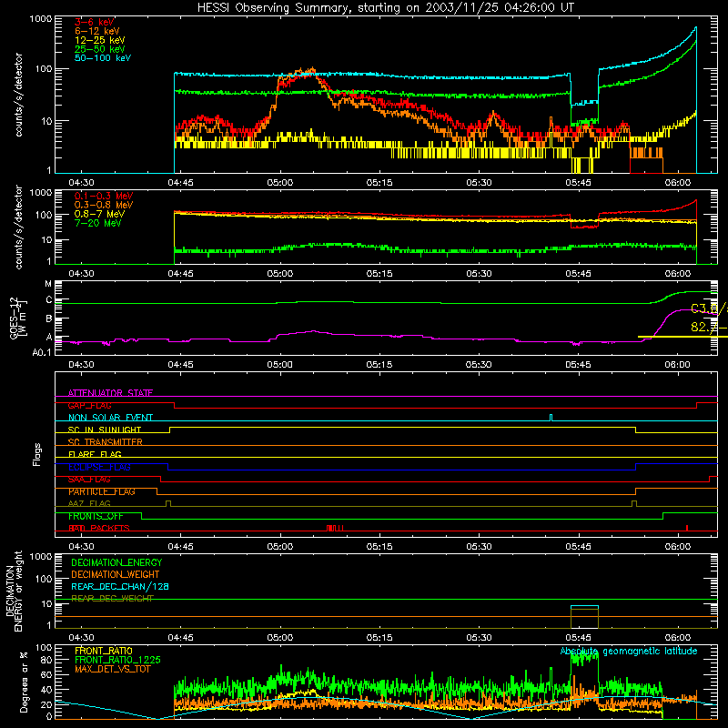The height and width of the screenshot is (728, 728).
Task: Select the REAR_DEC_CHAN/128 legend entry
Action: point(120,587)
